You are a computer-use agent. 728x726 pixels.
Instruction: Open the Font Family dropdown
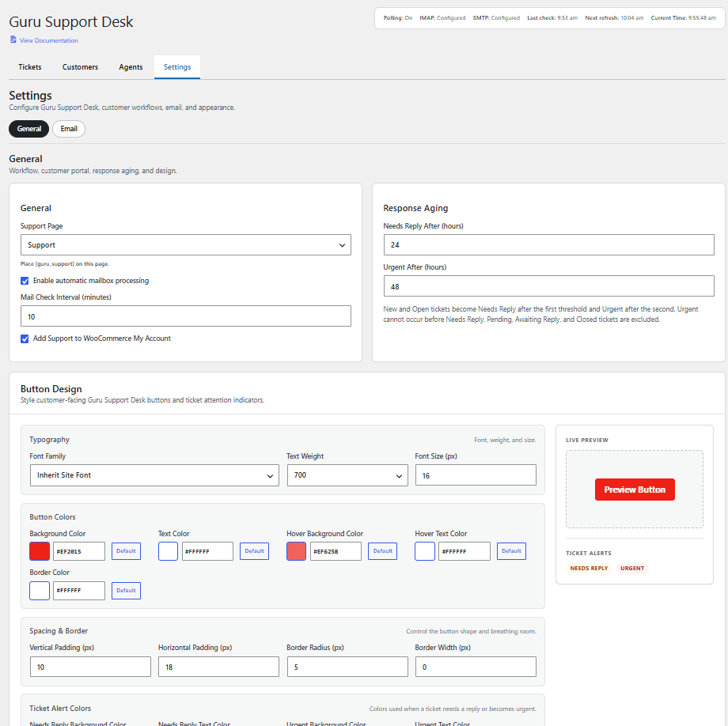154,475
